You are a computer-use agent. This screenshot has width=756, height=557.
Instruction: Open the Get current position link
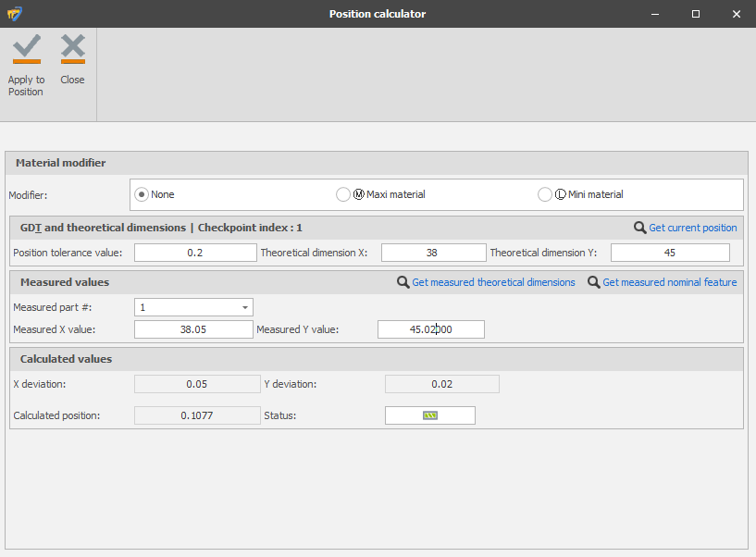[693, 228]
